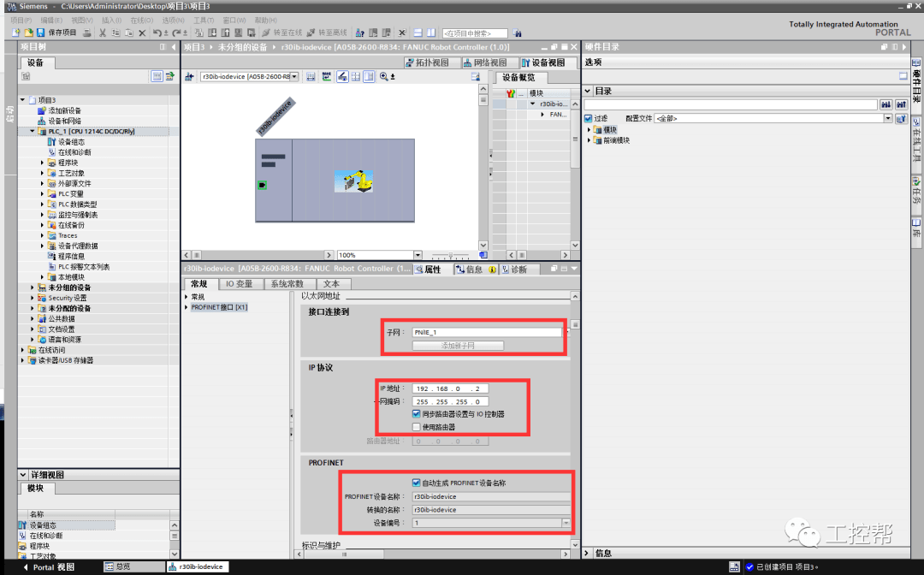
Task: Click the info warning icon beside 信息 tab
Action: pos(493,270)
